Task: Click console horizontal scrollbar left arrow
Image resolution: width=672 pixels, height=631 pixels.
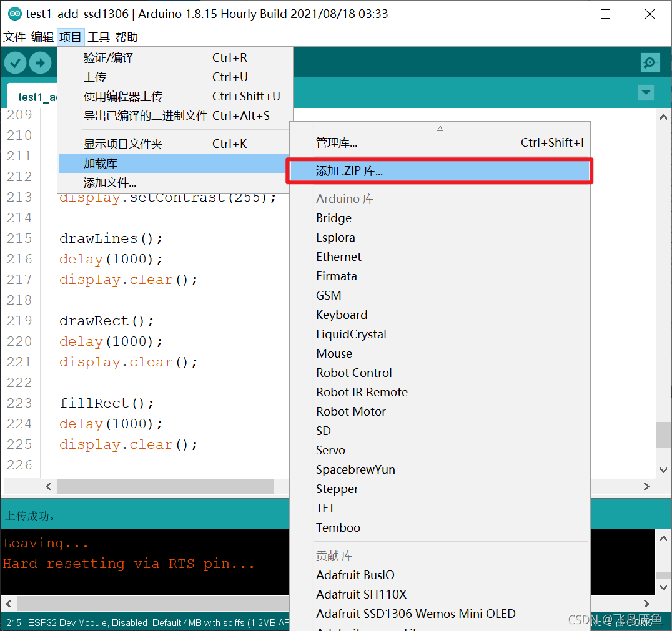Action: coord(9,604)
